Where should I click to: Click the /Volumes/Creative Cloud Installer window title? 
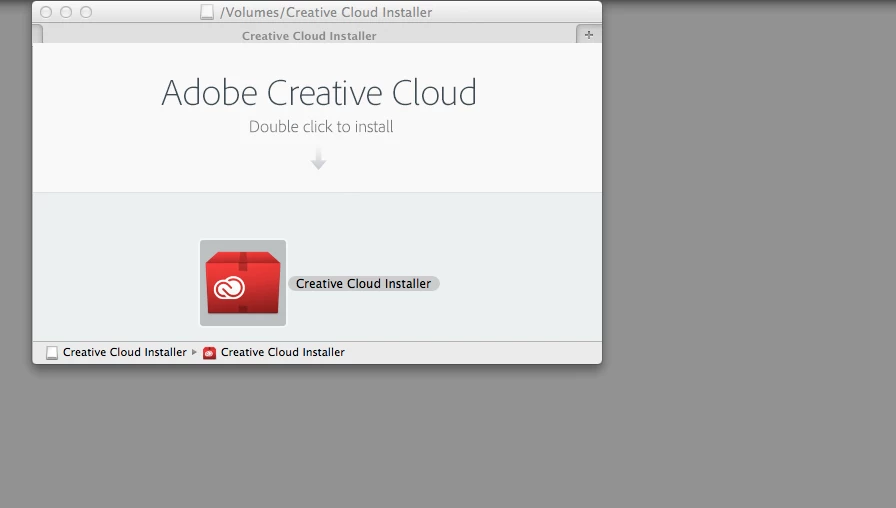point(326,12)
